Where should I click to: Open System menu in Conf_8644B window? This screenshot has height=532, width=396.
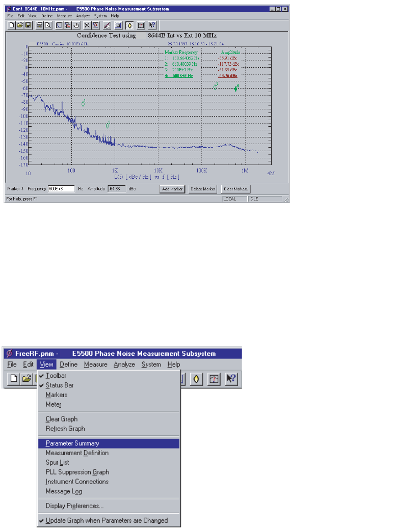click(x=100, y=16)
